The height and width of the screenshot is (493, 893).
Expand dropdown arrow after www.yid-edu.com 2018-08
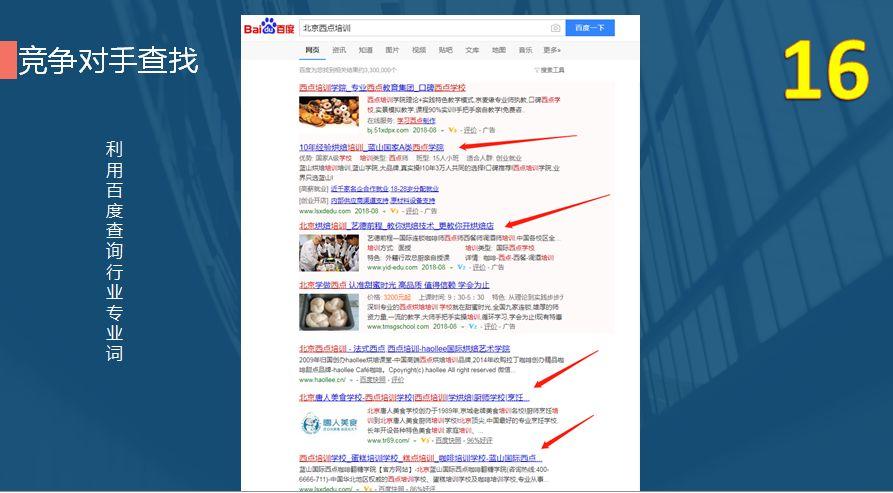(x=451, y=267)
